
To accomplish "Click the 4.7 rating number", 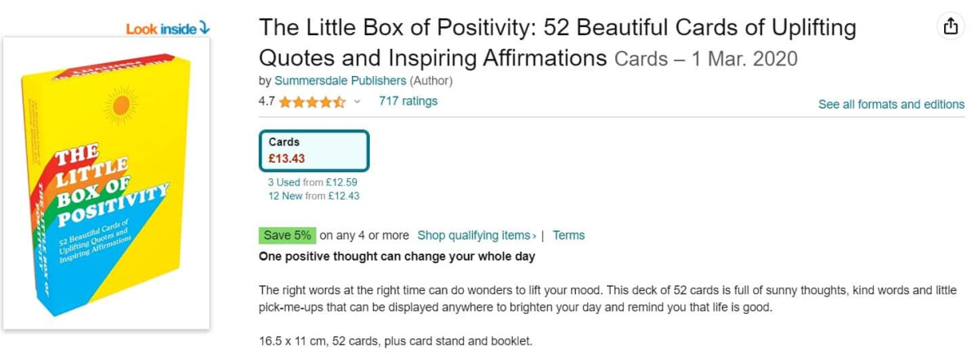I will [x=266, y=102].
